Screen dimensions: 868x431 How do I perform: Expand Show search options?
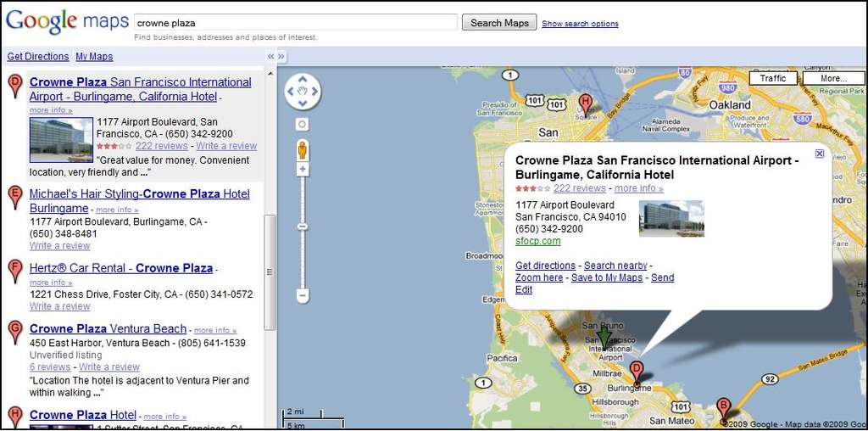coord(580,24)
